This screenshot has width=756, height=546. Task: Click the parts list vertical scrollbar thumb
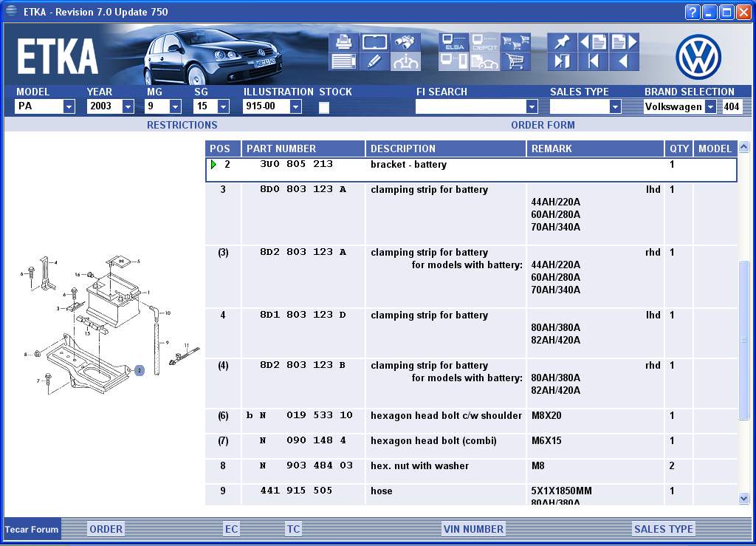click(x=743, y=340)
